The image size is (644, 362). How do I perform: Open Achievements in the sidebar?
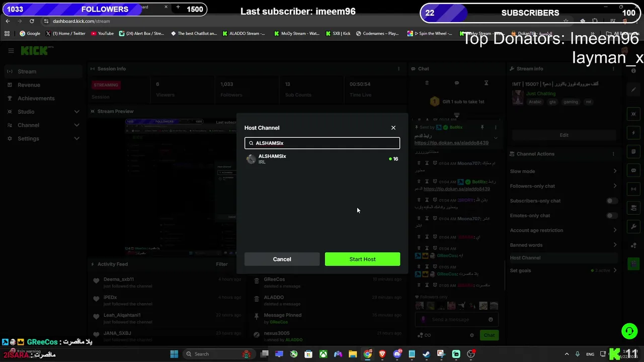pyautogui.click(x=43, y=98)
